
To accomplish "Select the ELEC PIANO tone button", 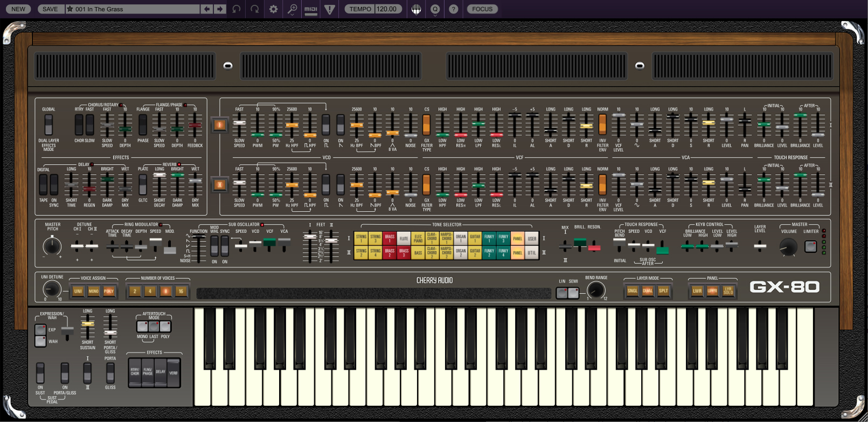I will 418,238.
